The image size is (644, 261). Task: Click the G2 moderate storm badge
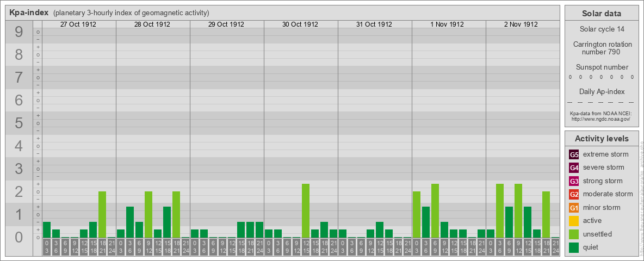(x=574, y=195)
